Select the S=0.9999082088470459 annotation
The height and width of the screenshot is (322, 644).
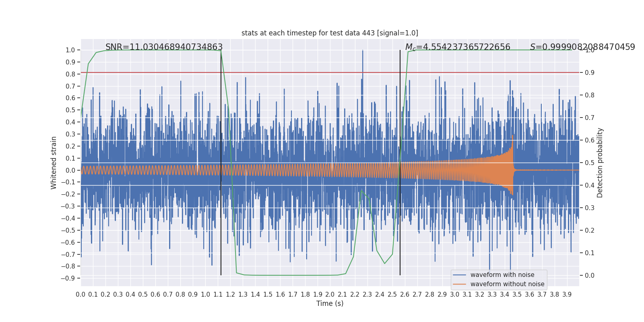click(582, 47)
